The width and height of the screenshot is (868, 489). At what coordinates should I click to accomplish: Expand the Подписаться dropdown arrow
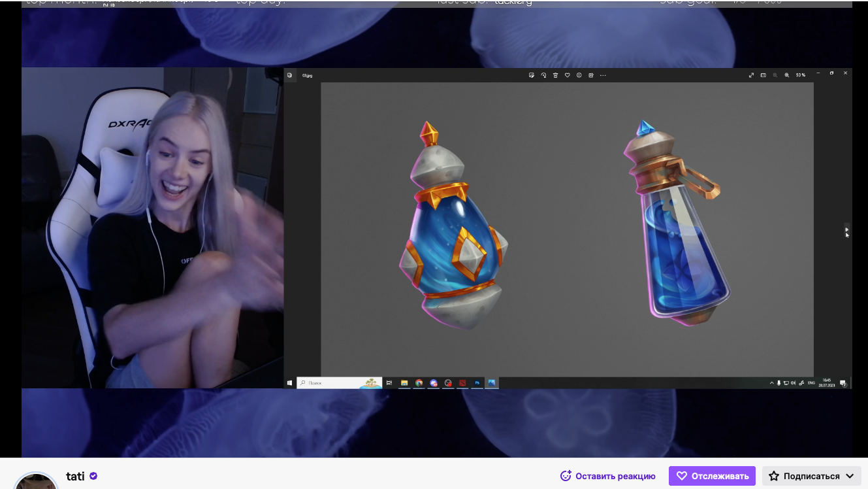[x=850, y=476]
